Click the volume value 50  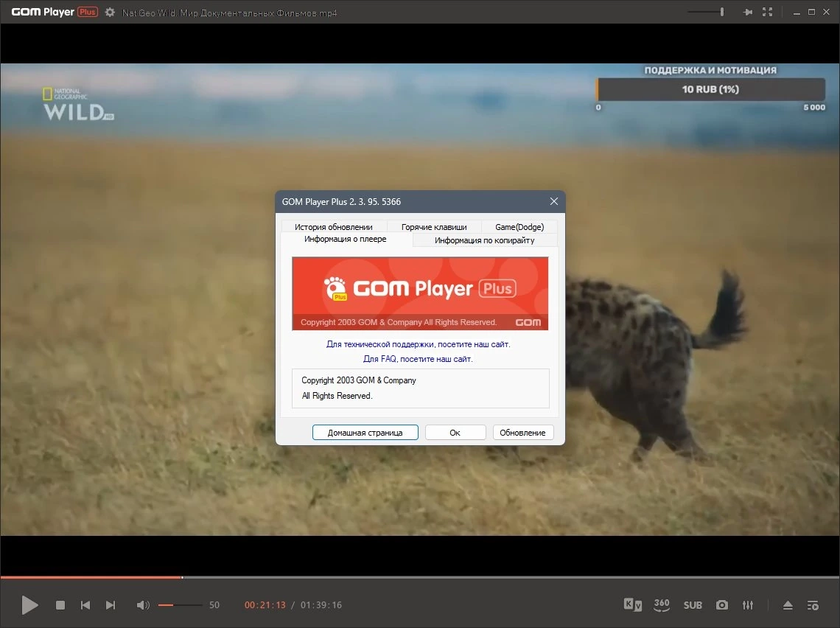click(x=214, y=605)
